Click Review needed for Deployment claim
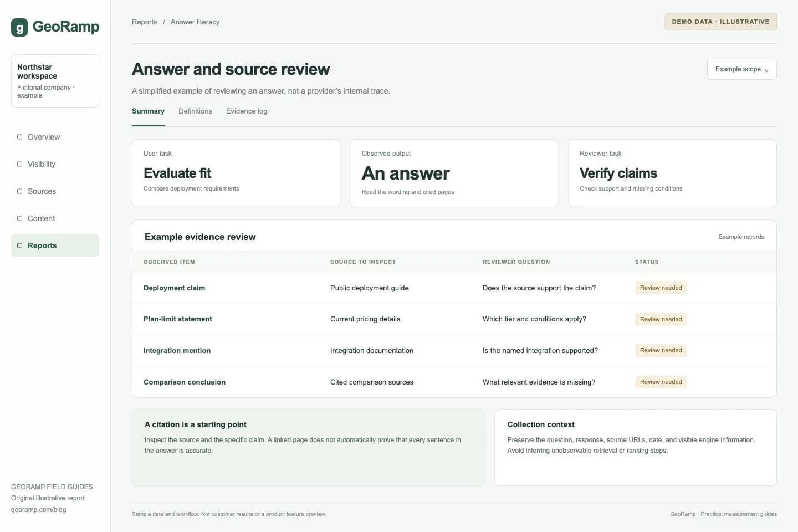The height and width of the screenshot is (532, 798). coord(661,288)
